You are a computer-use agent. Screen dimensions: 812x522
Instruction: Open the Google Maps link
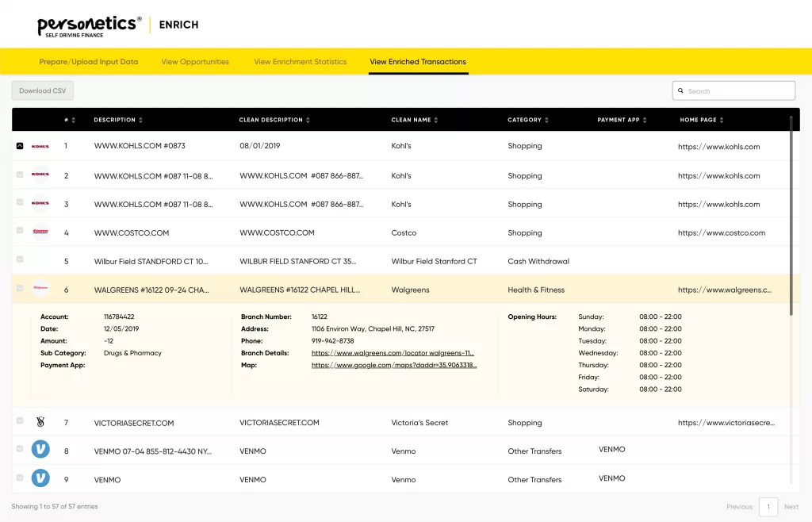point(394,365)
